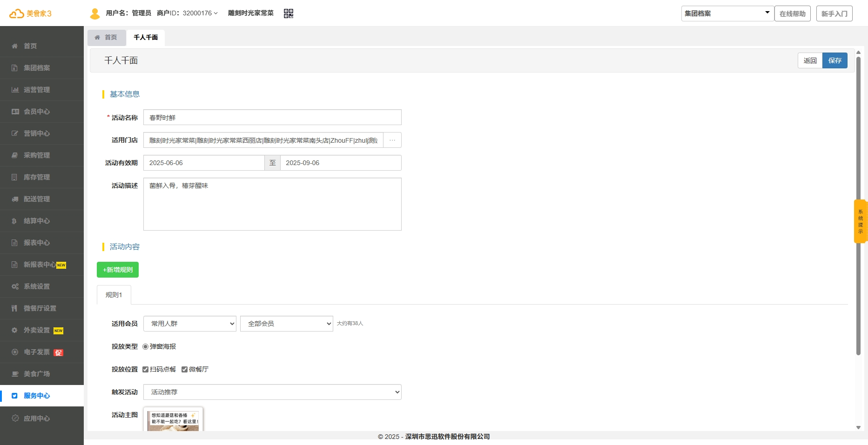Expand the 触发活动 dropdown
This screenshot has width=868, height=445.
point(272,392)
